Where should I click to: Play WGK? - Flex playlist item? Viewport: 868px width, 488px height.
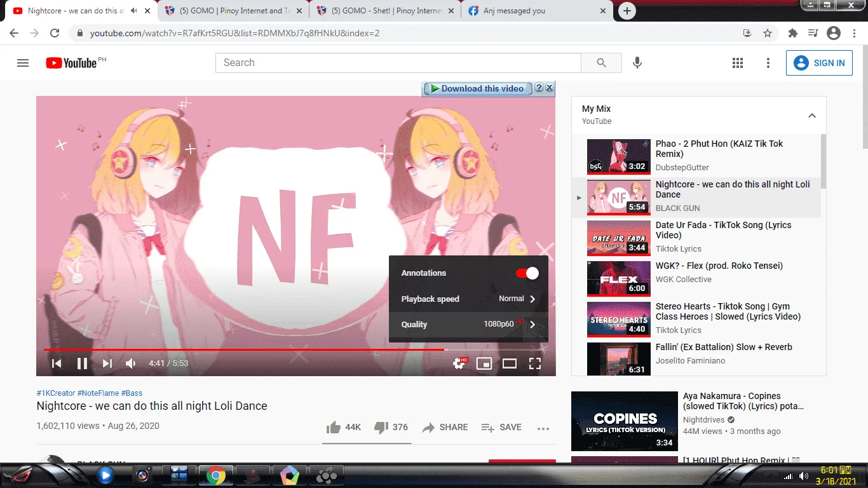[x=696, y=278]
